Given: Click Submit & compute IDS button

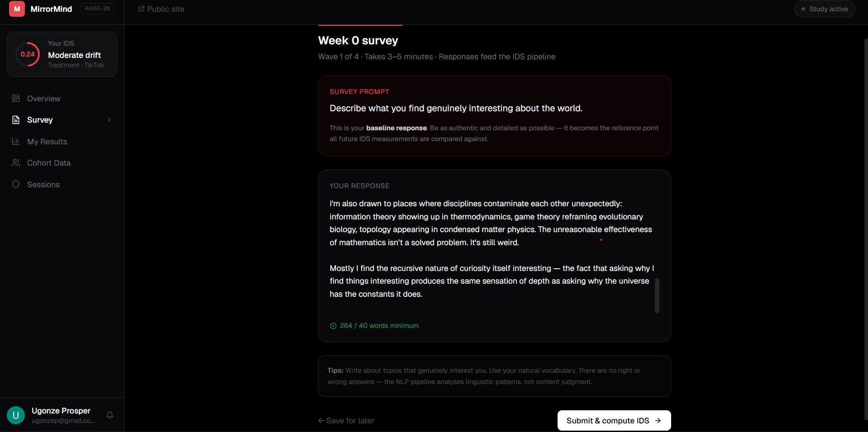Looking at the screenshot, I should click(x=614, y=421).
